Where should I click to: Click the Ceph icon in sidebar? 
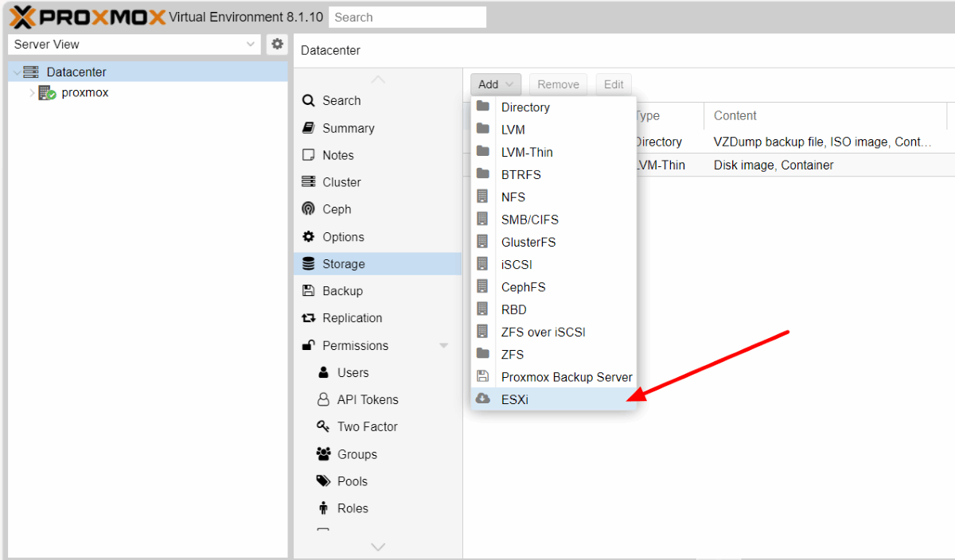click(309, 209)
